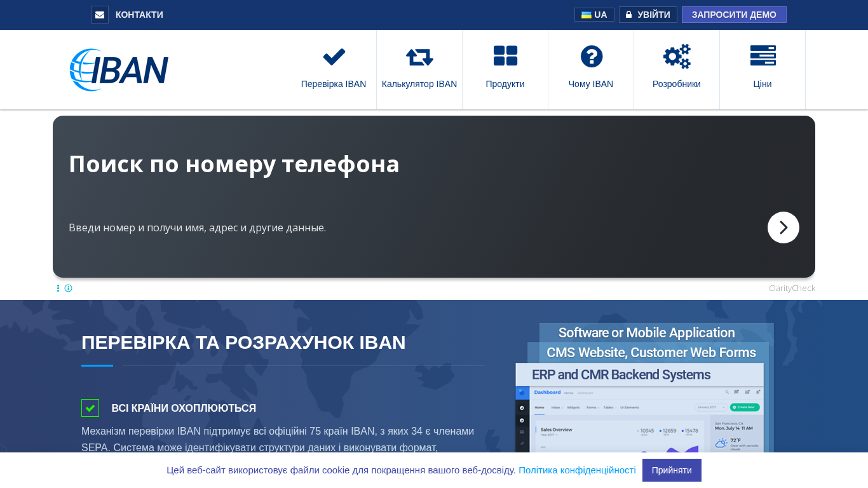This screenshot has width=868, height=488.
Task: Click the question mark Чому IBAN icon
Action: pyautogui.click(x=592, y=57)
